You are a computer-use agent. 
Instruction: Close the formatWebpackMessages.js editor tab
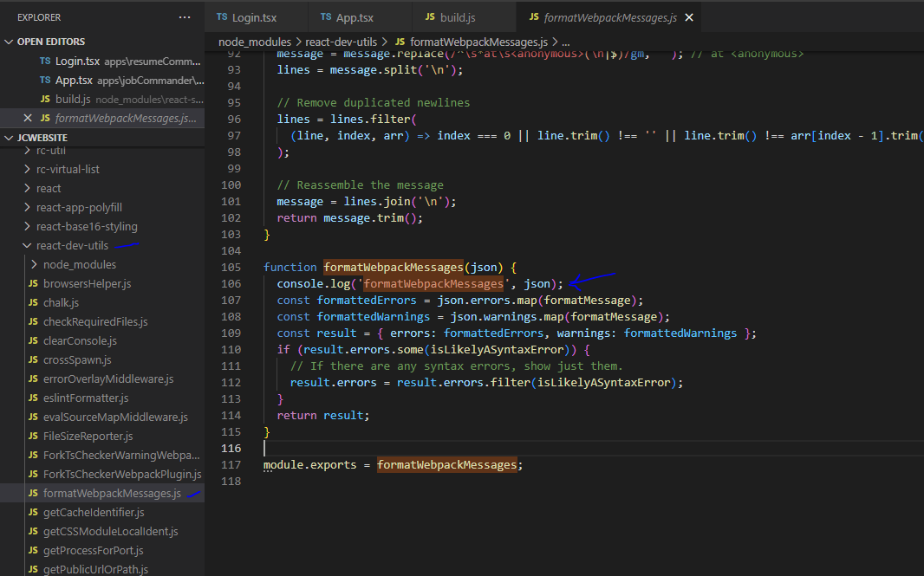tap(689, 16)
